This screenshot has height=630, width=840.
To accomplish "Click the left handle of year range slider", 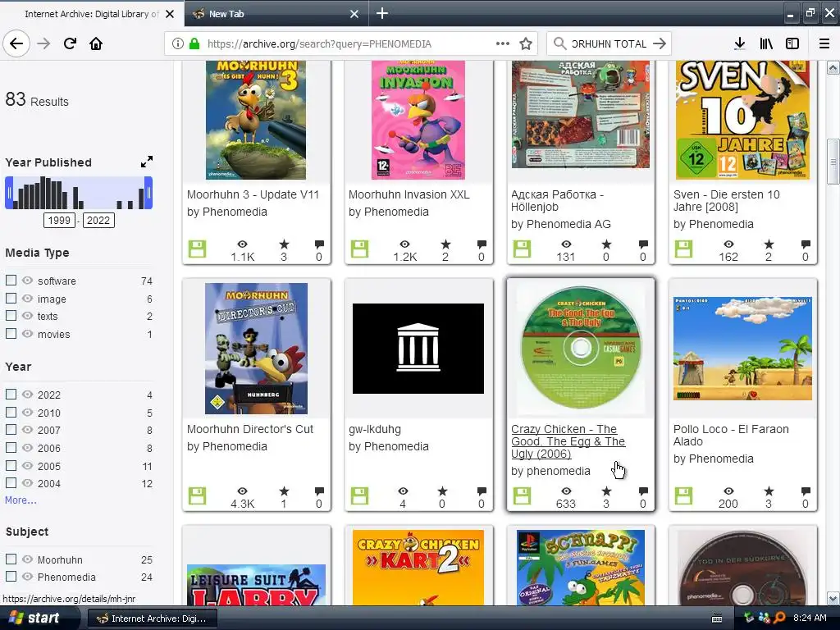I will coord(8,193).
